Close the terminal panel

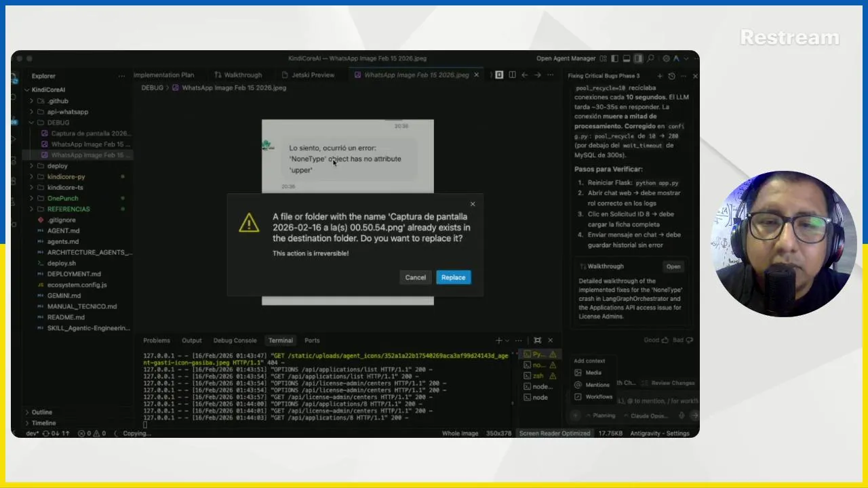point(550,341)
